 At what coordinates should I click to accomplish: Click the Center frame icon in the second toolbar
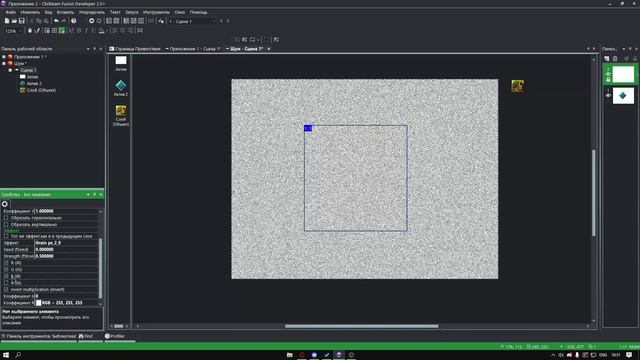[140, 31]
